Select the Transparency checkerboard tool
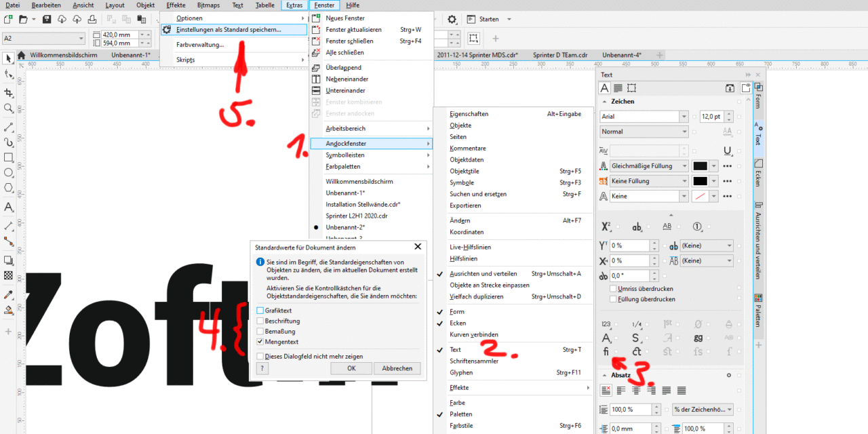Viewport: 868px width, 434px height. pyautogui.click(x=8, y=275)
